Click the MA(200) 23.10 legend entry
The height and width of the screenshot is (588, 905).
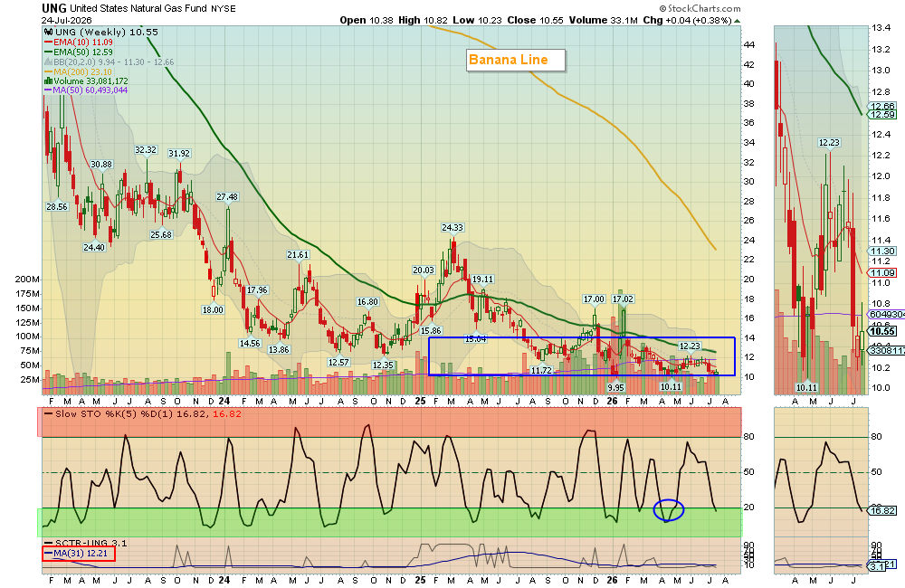(x=79, y=71)
